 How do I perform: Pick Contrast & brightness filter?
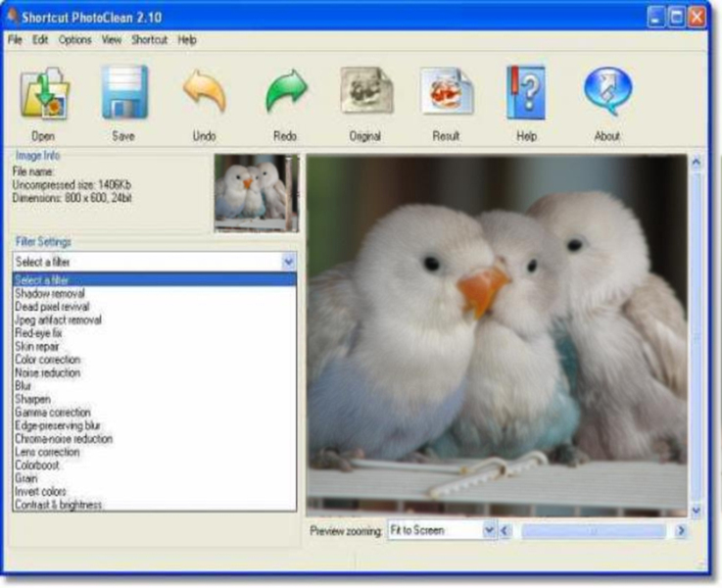click(x=58, y=505)
